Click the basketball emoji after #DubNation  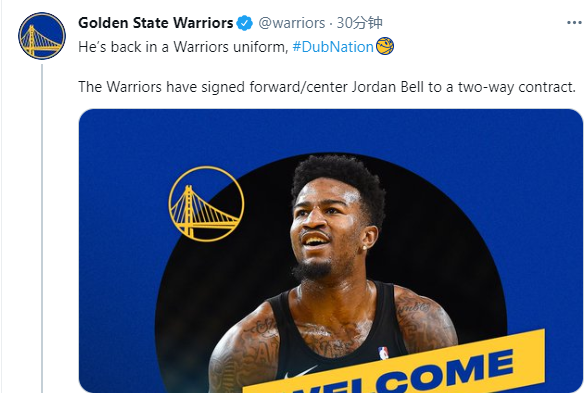tap(385, 47)
